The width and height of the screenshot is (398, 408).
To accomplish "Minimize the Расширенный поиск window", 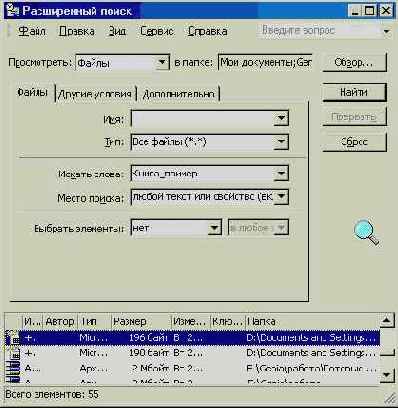I will click(x=355, y=11).
